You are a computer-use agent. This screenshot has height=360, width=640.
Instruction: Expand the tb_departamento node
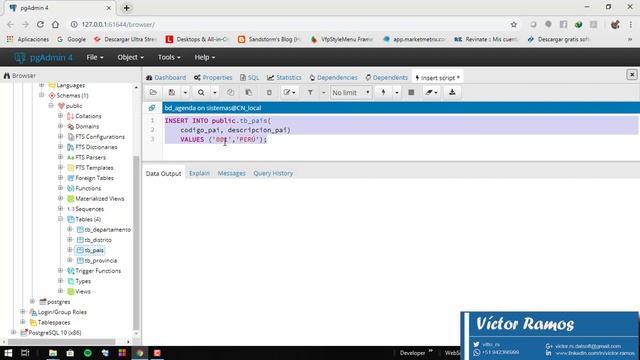click(70, 229)
